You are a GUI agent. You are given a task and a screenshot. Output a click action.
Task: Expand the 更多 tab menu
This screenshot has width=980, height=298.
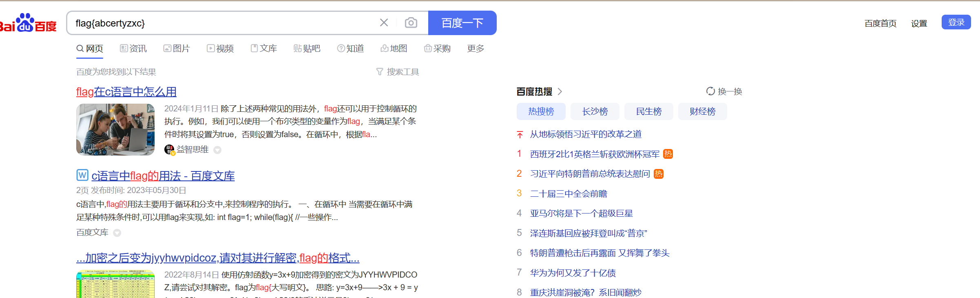point(476,49)
